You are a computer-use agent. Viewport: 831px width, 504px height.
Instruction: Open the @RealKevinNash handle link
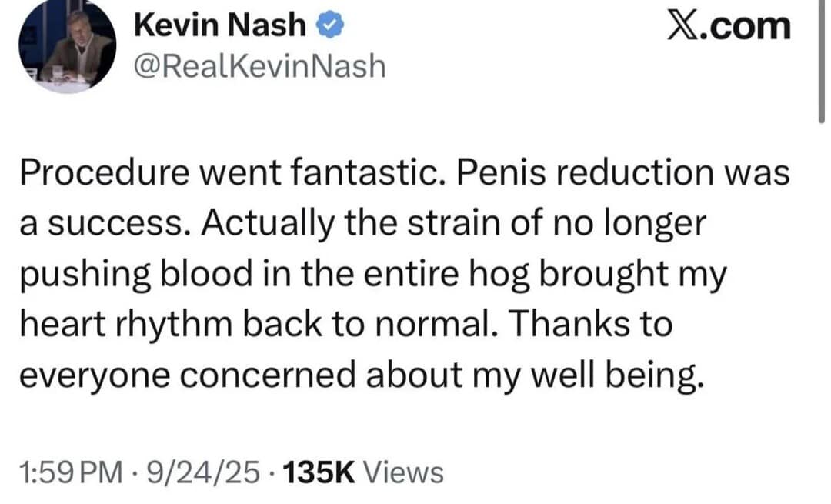point(259,66)
